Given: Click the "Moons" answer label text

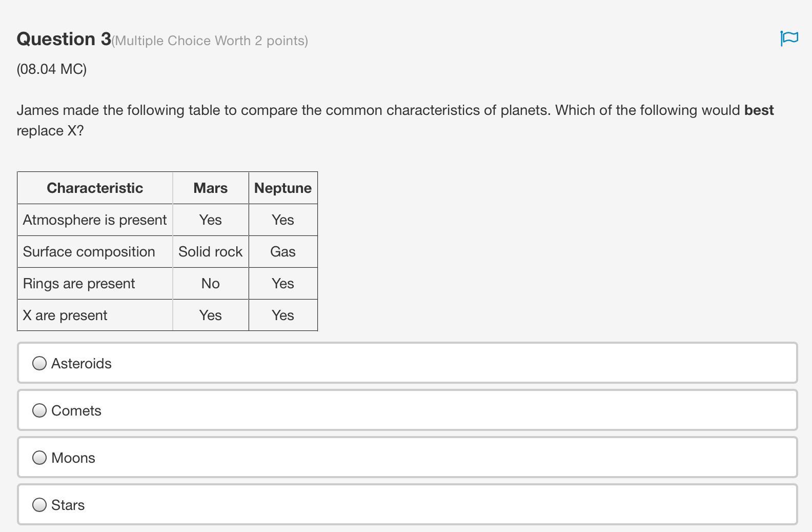Looking at the screenshot, I should [x=73, y=458].
